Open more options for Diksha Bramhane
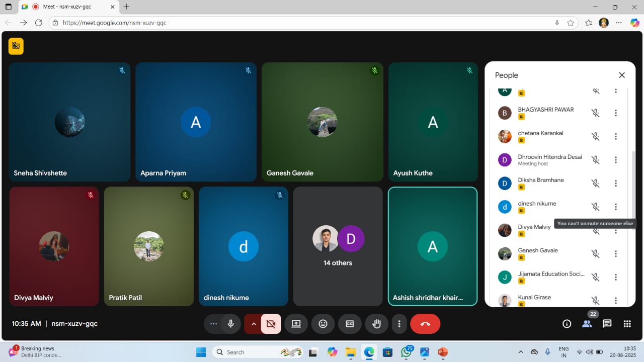644x362 pixels. click(x=615, y=184)
